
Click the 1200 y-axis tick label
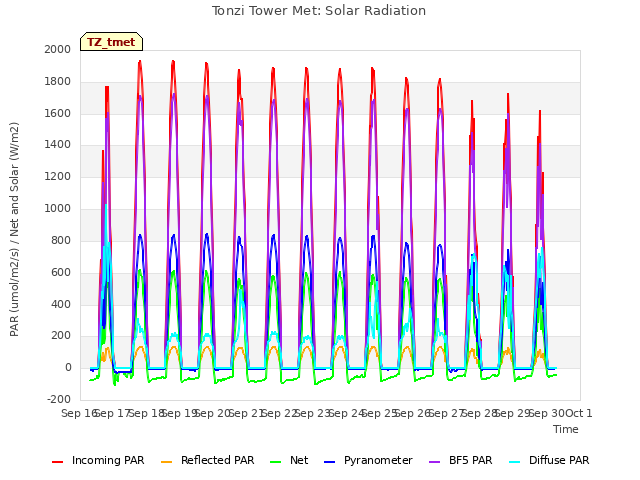[58, 177]
